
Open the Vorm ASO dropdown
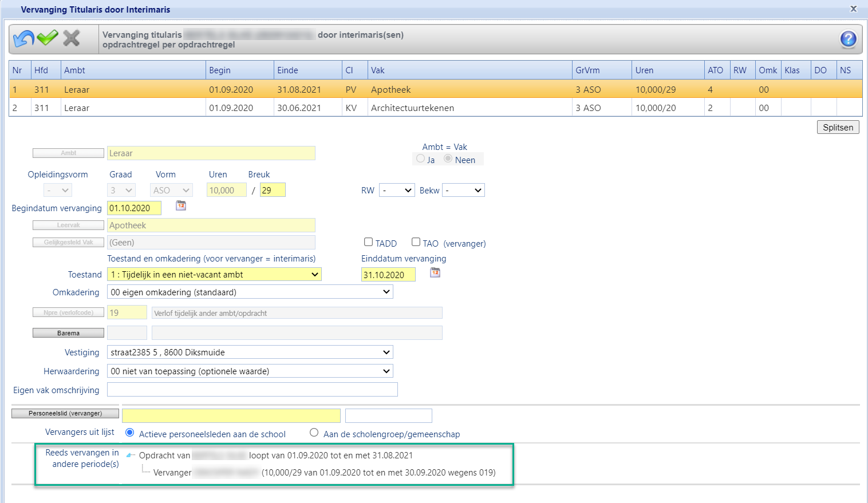[x=172, y=190]
